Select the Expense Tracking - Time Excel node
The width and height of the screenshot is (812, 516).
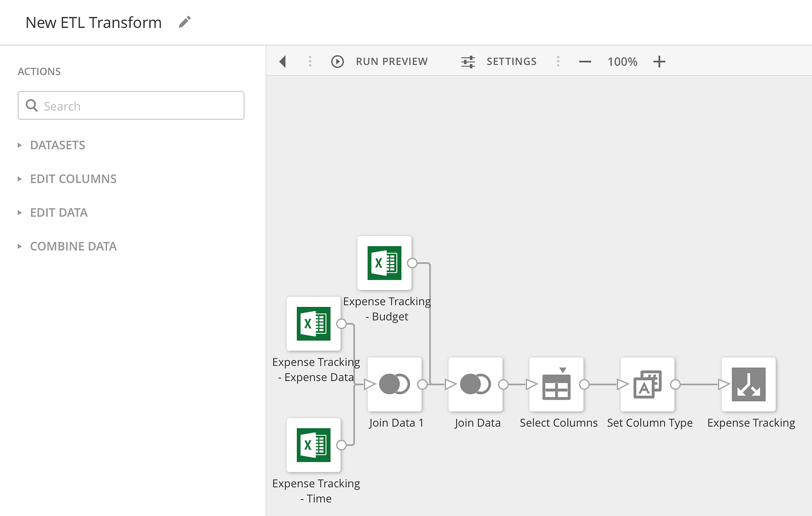[314, 445]
